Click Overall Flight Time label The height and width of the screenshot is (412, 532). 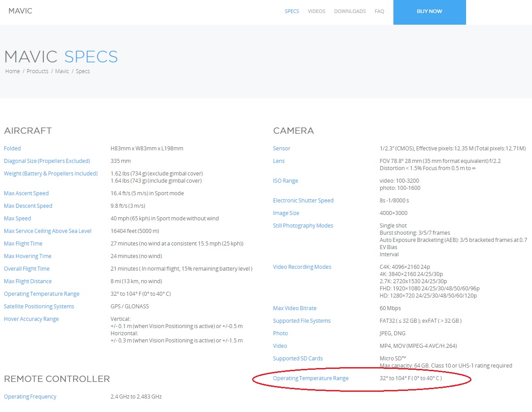tap(26, 268)
